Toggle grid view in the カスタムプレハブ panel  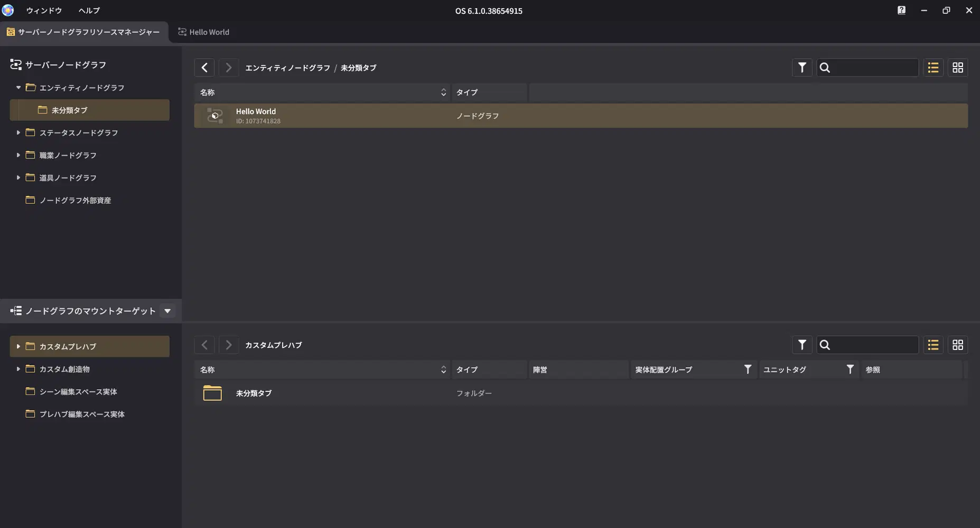pos(958,344)
